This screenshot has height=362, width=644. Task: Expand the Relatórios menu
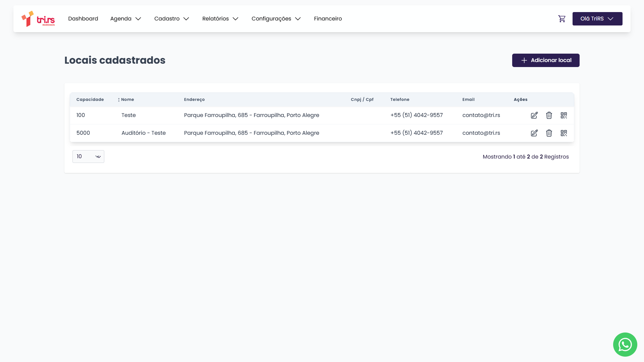tap(220, 19)
